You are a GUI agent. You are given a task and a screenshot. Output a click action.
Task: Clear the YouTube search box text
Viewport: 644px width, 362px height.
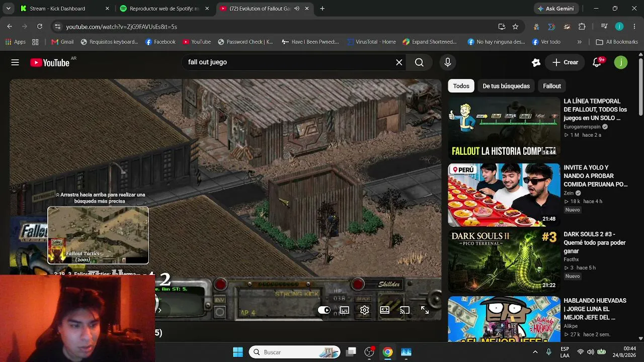399,62
